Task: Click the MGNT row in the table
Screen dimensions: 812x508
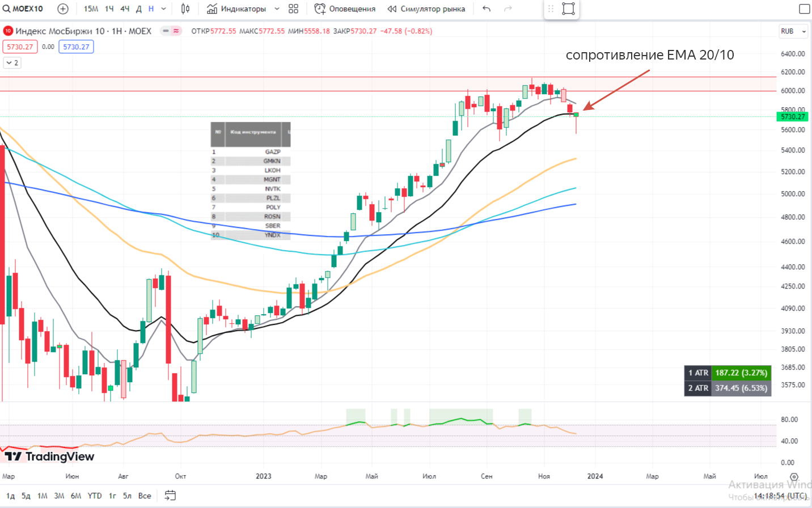Action: 251,180
